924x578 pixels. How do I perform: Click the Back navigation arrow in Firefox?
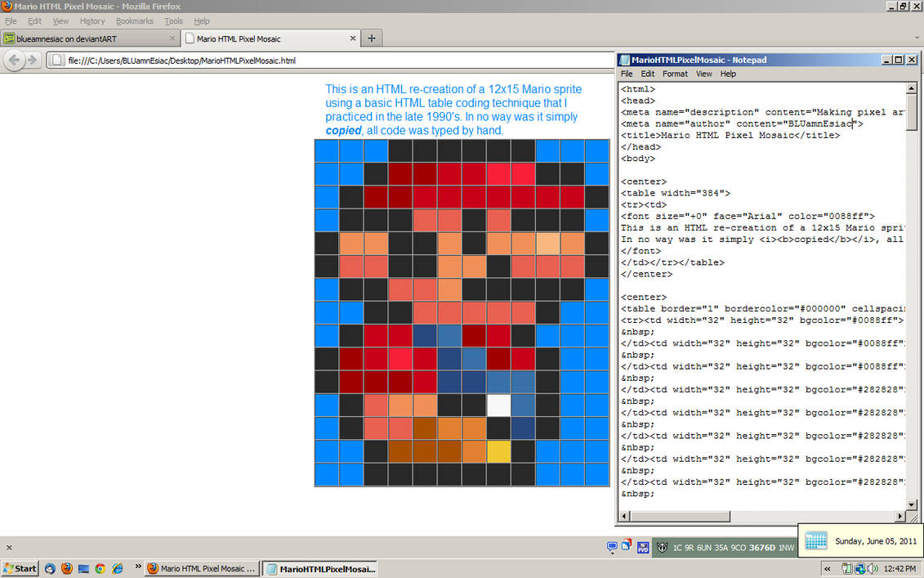coord(15,60)
